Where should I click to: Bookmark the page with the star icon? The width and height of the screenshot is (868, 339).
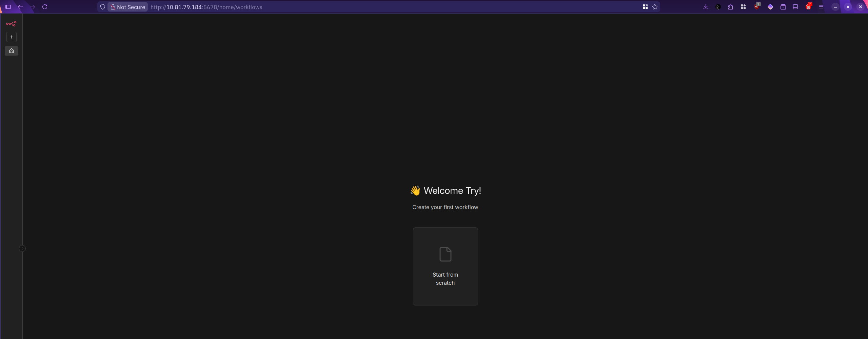(x=655, y=7)
